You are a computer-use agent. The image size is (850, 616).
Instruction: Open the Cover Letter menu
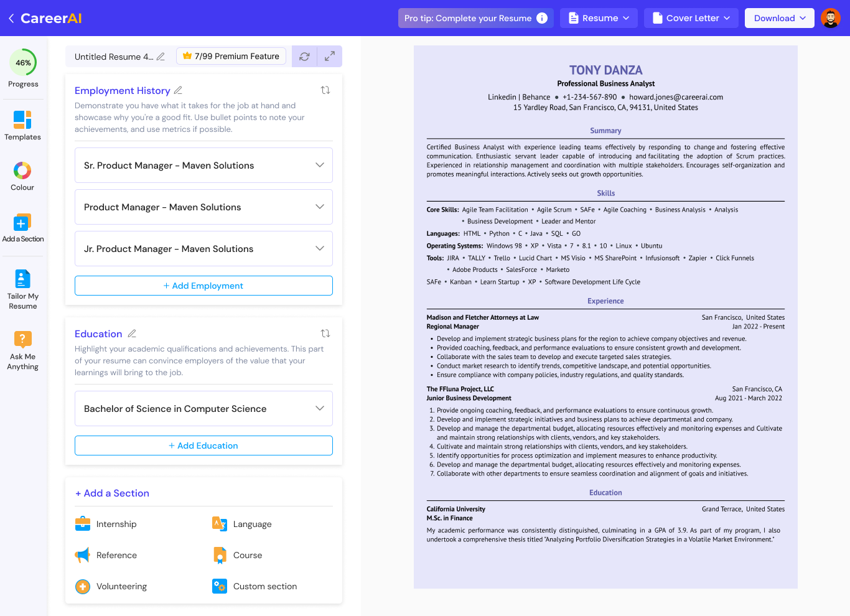point(691,17)
